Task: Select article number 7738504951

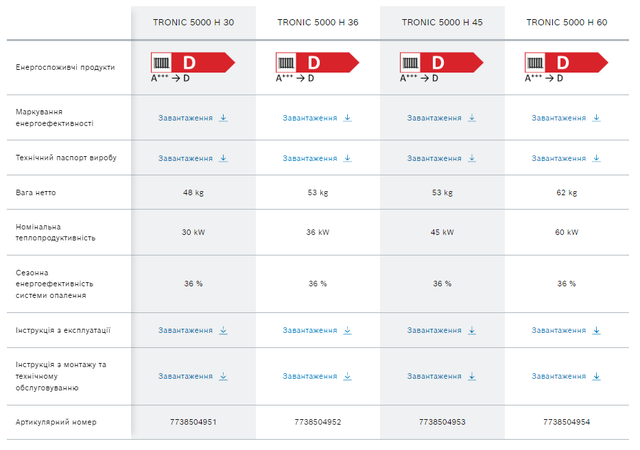Action: pos(193,422)
